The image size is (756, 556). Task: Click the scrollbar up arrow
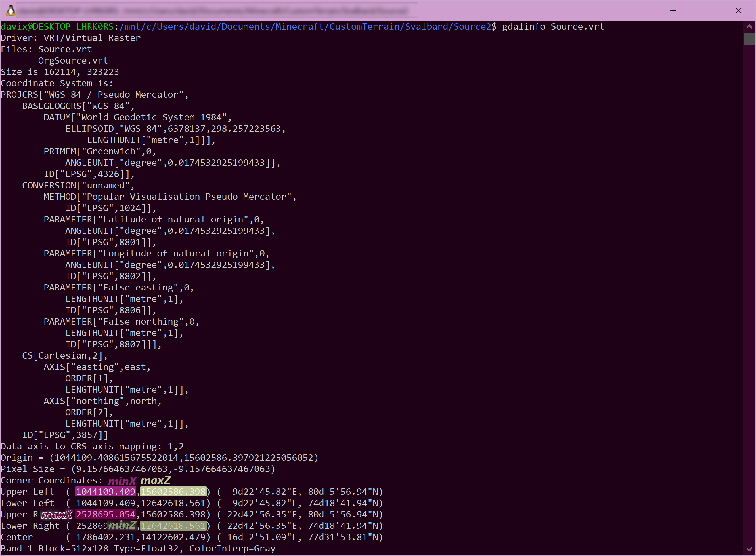pos(749,26)
